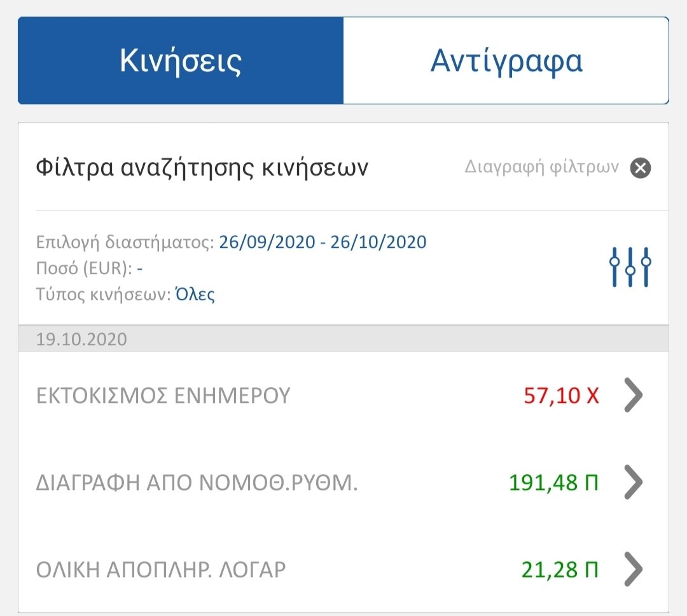Open the filter sliders settings icon

point(630,266)
